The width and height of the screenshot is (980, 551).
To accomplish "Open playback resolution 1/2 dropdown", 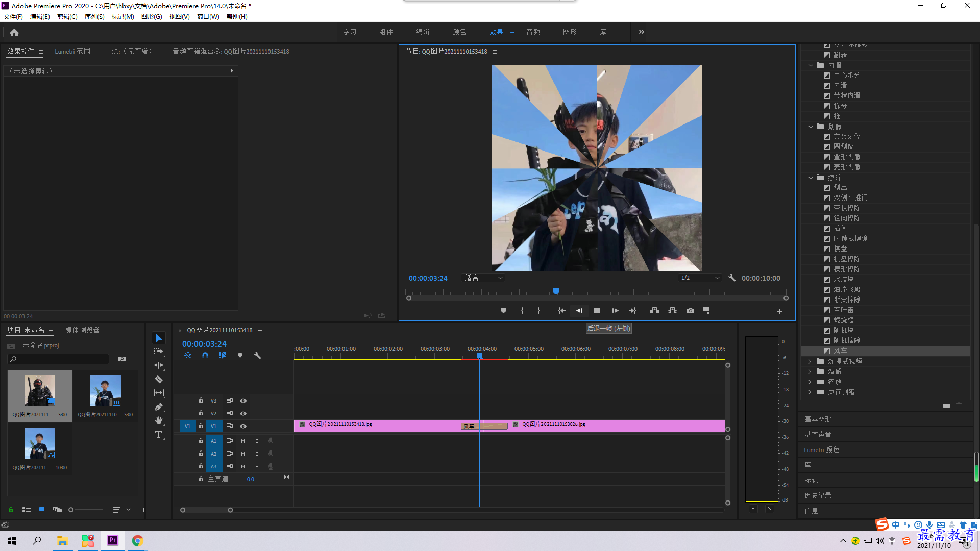I will [700, 278].
